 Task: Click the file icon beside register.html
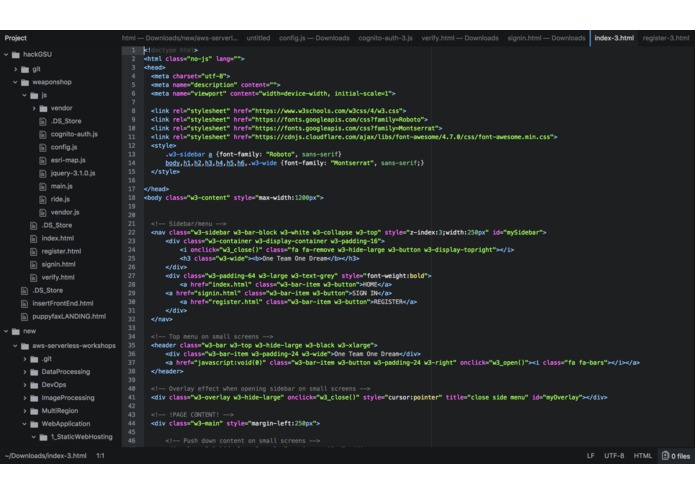(x=34, y=251)
